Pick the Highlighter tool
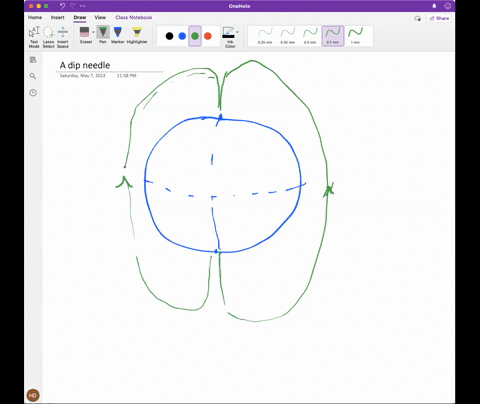This screenshot has height=404, width=480. point(137,35)
